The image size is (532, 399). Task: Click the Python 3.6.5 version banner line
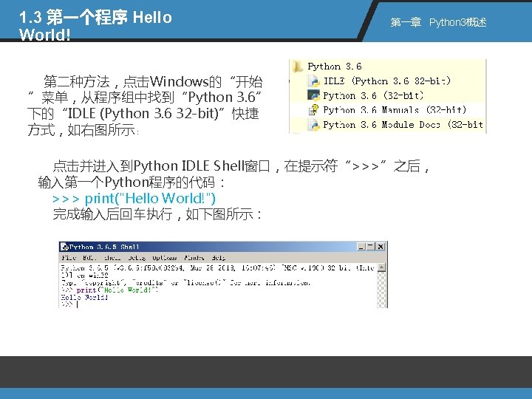click(x=217, y=268)
